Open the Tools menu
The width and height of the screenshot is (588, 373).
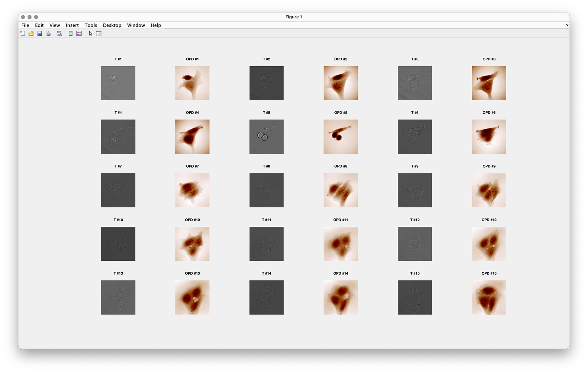tap(91, 25)
